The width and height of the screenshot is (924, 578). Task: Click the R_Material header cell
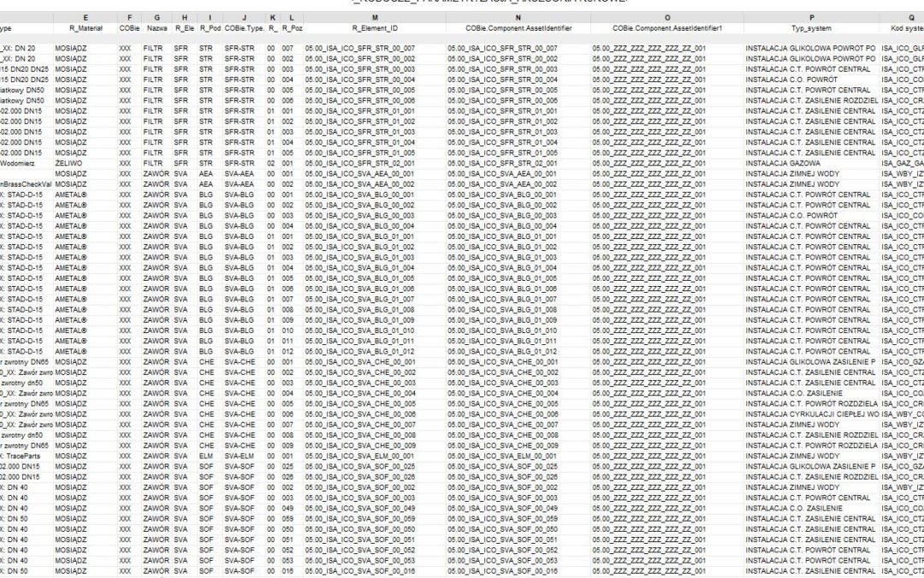(x=86, y=28)
